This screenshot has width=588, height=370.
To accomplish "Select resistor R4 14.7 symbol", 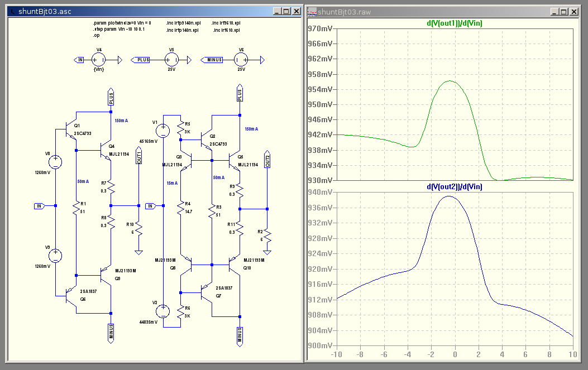I will pyautogui.click(x=181, y=207).
